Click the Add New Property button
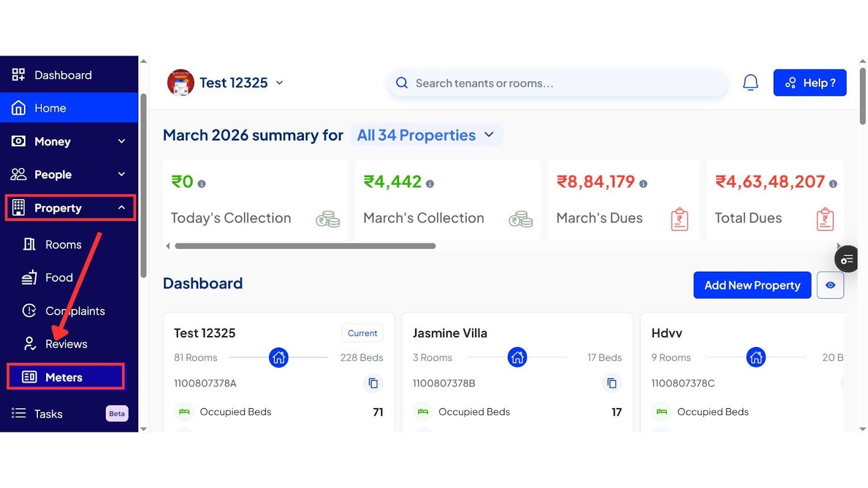868x488 pixels. pyautogui.click(x=752, y=285)
